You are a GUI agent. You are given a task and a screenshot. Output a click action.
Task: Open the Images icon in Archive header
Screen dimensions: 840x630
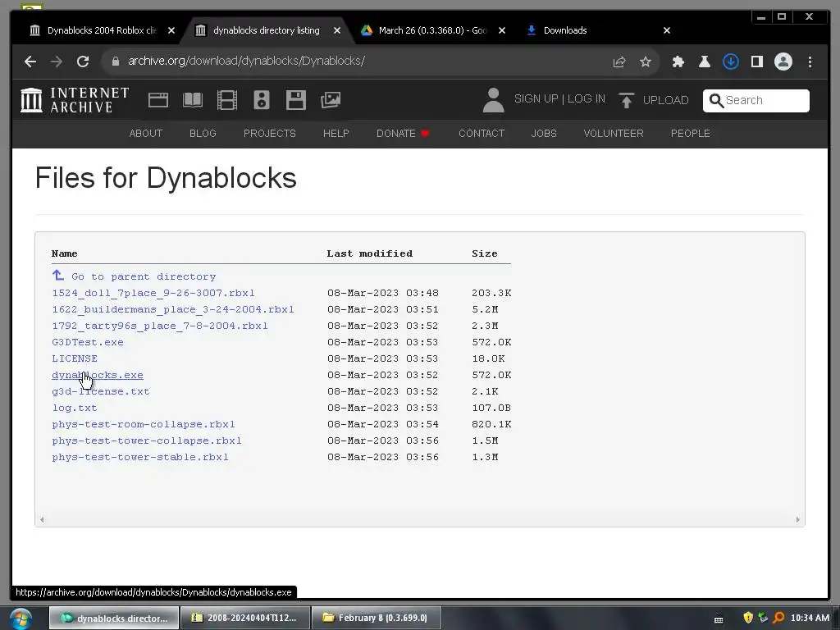pyautogui.click(x=331, y=100)
